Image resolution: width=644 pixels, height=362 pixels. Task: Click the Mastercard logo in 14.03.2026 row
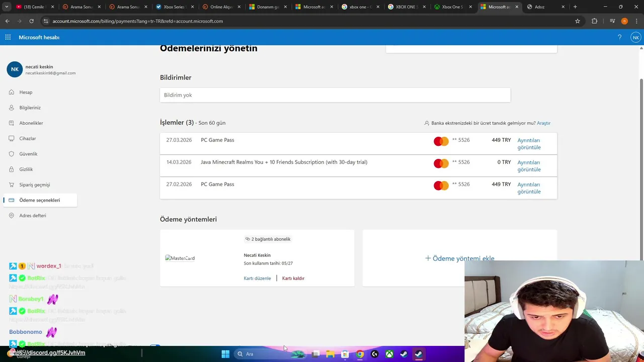tap(441, 164)
